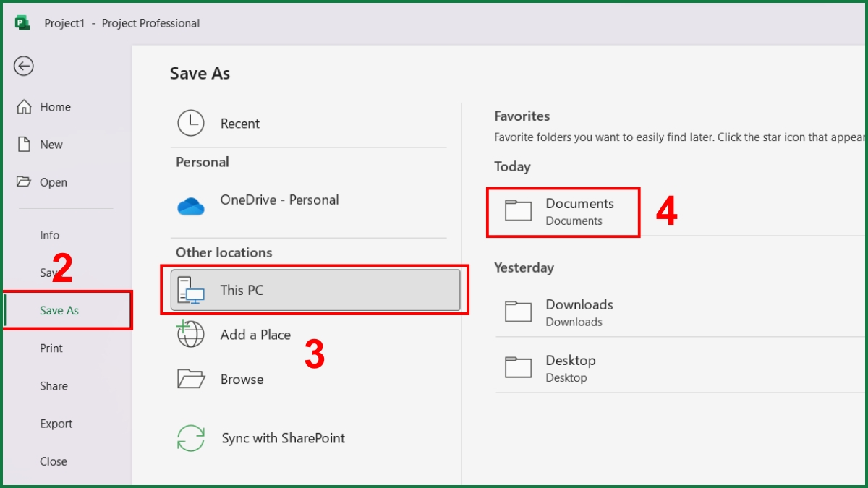Viewport: 868px width, 488px height.
Task: Open the Recent files section
Action: coord(239,124)
